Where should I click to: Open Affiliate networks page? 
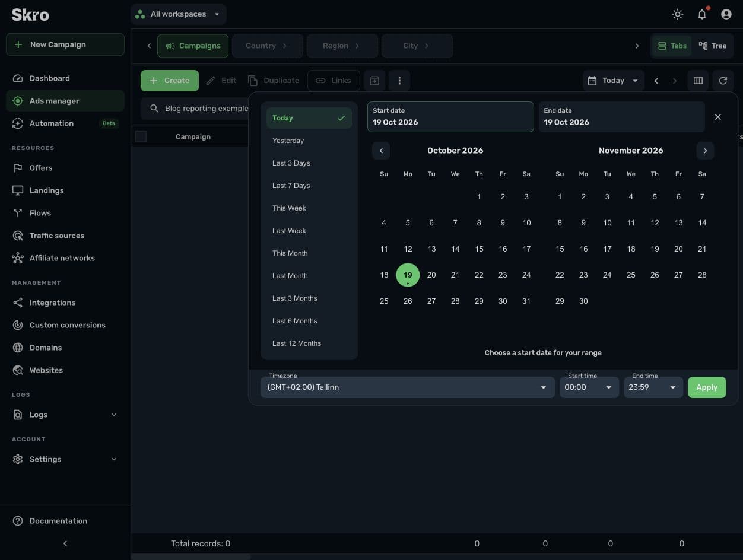[x=65, y=258]
